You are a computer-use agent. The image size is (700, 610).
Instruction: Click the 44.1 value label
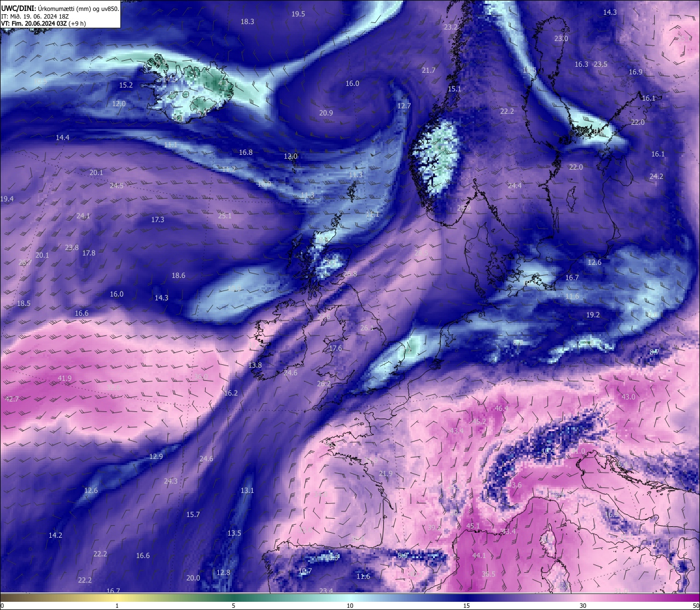coord(479,556)
